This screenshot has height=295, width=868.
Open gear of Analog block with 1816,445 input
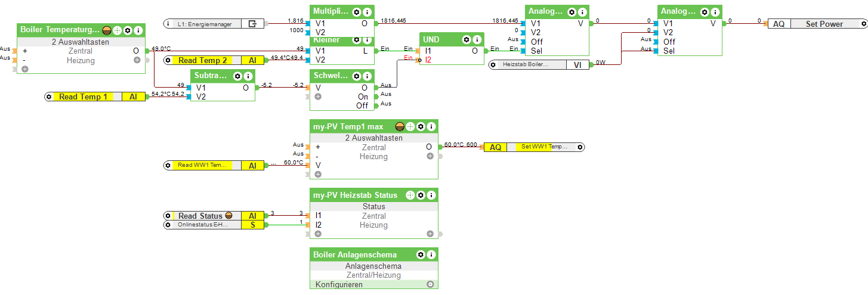(572, 12)
